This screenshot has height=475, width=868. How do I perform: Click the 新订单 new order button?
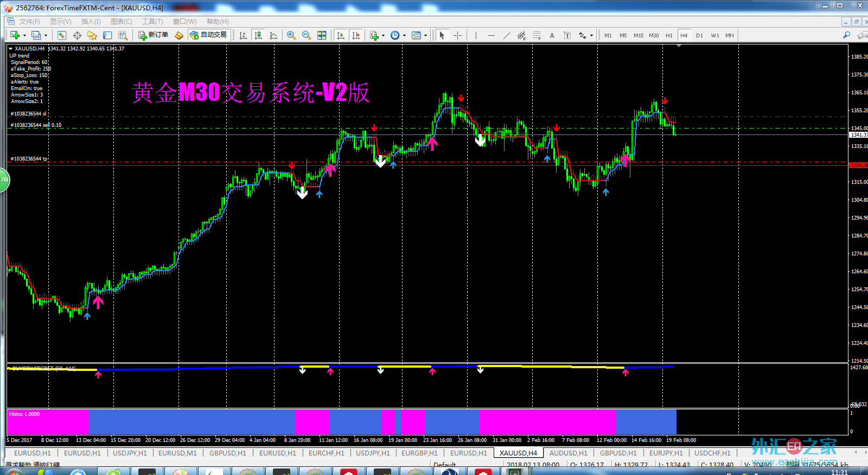[153, 35]
